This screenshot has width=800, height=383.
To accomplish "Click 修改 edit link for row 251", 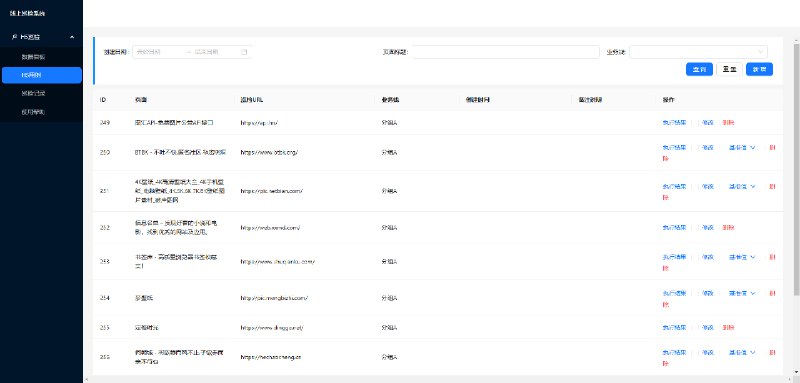I will tap(707, 187).
